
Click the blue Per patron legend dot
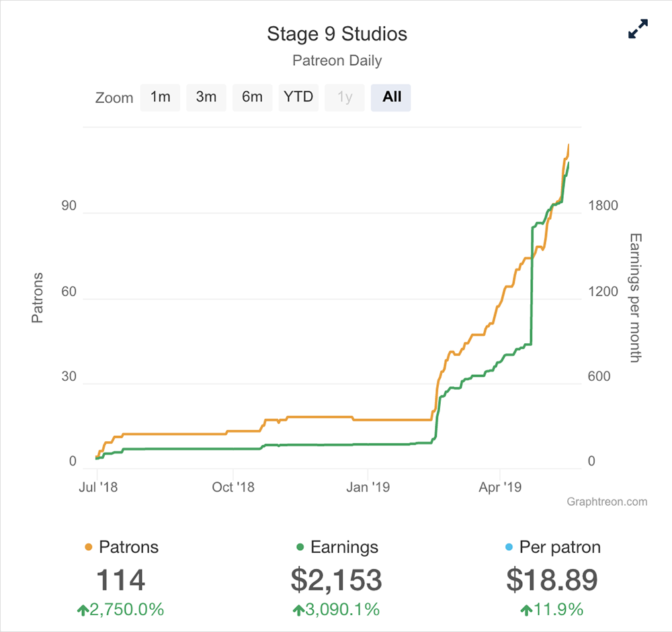509,547
